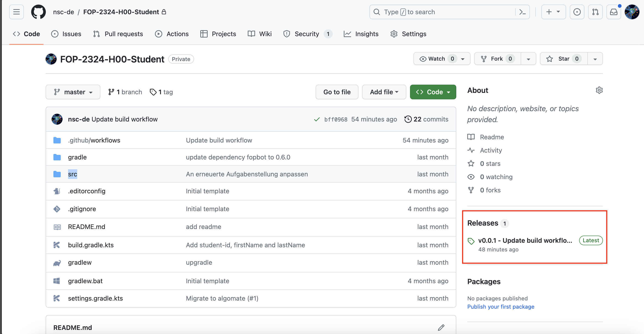The image size is (644, 334).
Task: Click the Go to file button
Action: (x=336, y=92)
